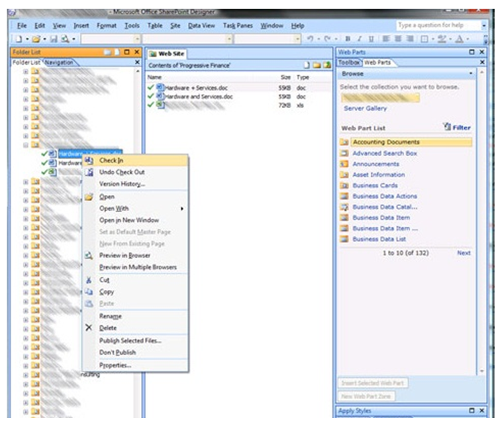This screenshot has height=424, width=504.
Task: Open the File menu
Action: point(22,25)
